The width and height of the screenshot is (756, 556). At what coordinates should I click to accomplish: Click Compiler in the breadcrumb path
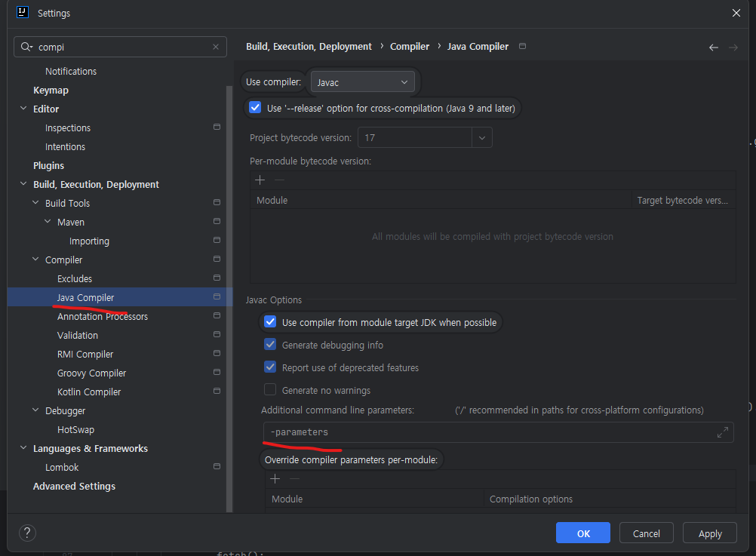pos(410,46)
